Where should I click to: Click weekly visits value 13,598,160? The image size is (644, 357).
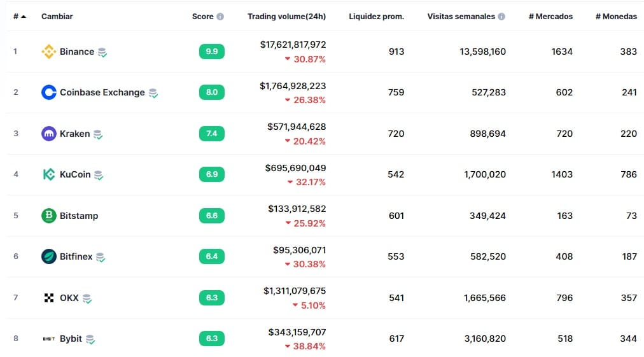(482, 52)
